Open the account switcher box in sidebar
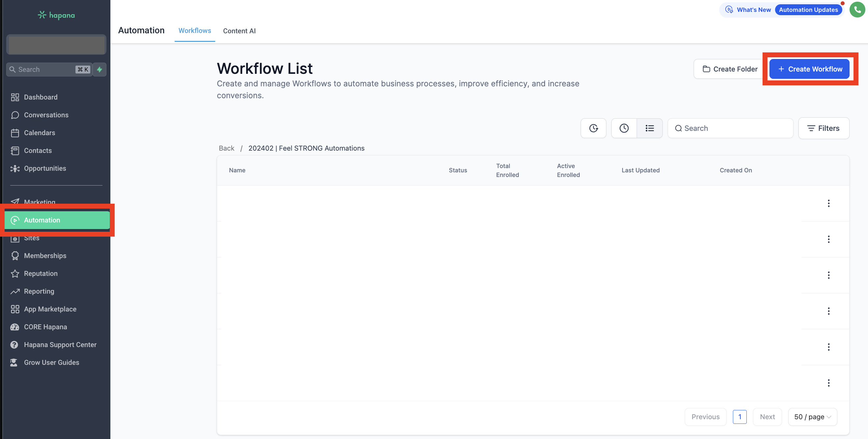This screenshot has width=868, height=439. click(56, 45)
